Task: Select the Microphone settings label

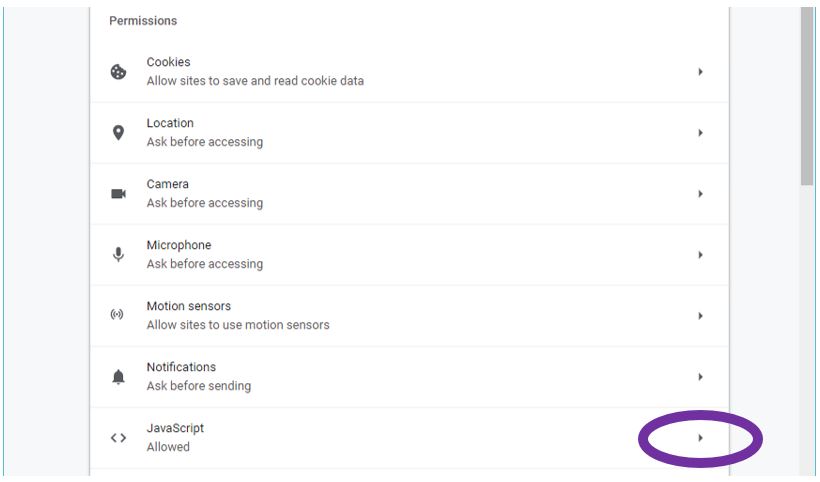Action: click(x=179, y=245)
